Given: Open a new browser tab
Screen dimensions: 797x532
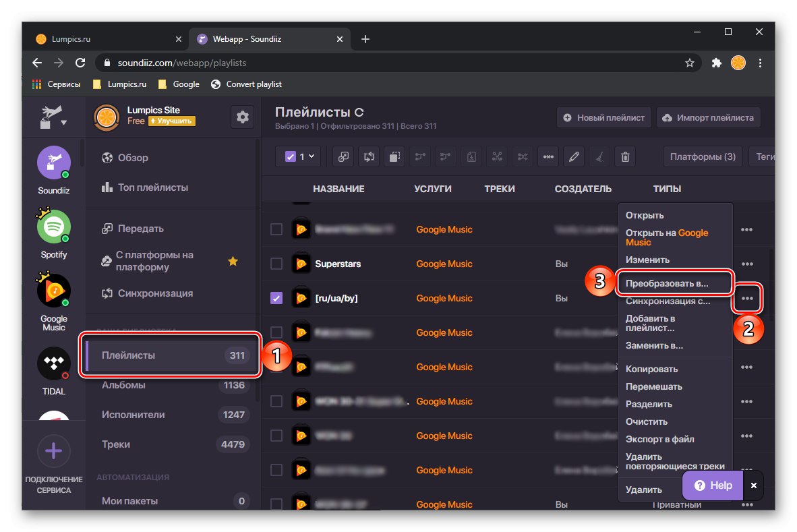Looking at the screenshot, I should click(x=365, y=39).
